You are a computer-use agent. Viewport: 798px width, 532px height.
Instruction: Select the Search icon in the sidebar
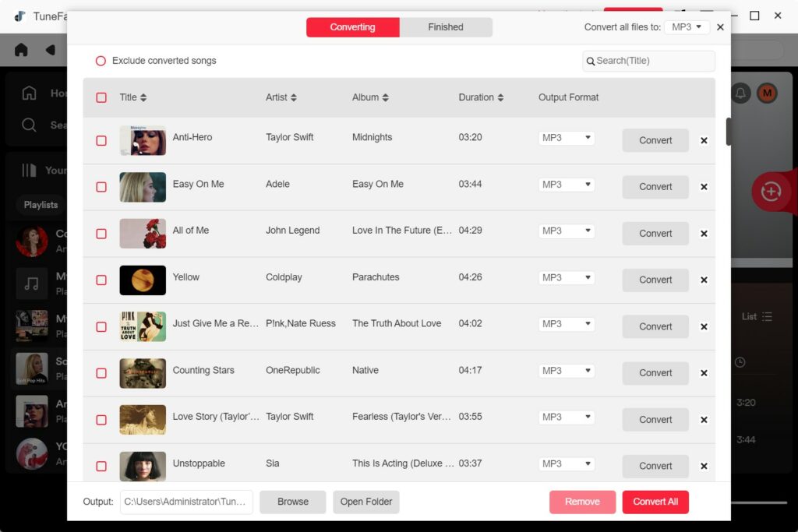30,125
